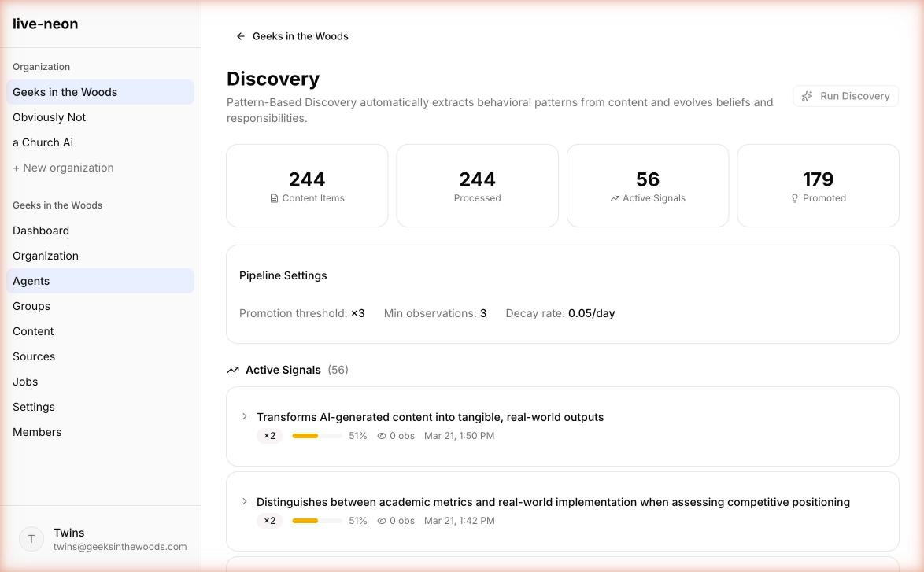Click the Twins user avatar
The width and height of the screenshot is (924, 572).
pos(31,539)
